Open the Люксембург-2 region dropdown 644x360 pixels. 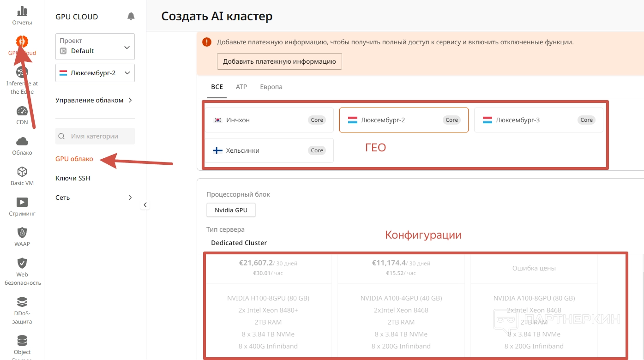click(95, 73)
